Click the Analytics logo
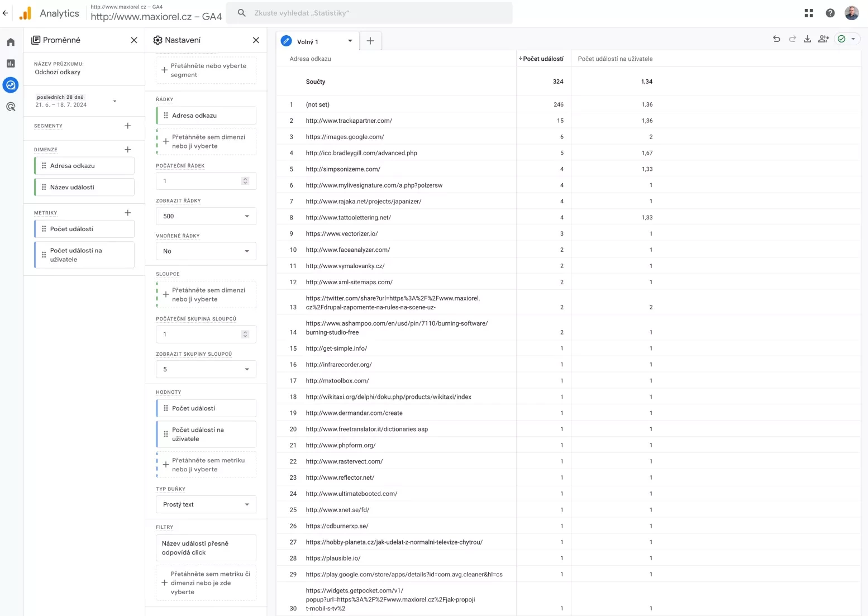Image resolution: width=868 pixels, height=616 pixels. pos(25,13)
